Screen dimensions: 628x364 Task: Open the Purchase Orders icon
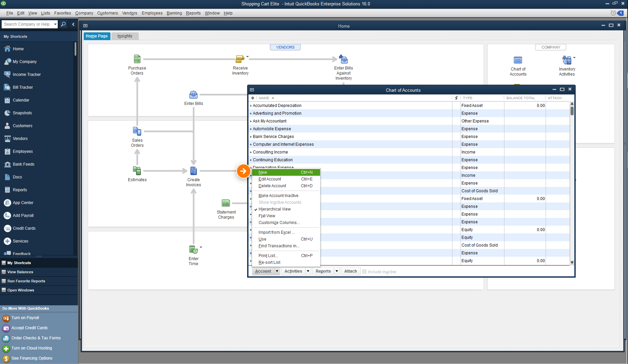click(x=137, y=59)
